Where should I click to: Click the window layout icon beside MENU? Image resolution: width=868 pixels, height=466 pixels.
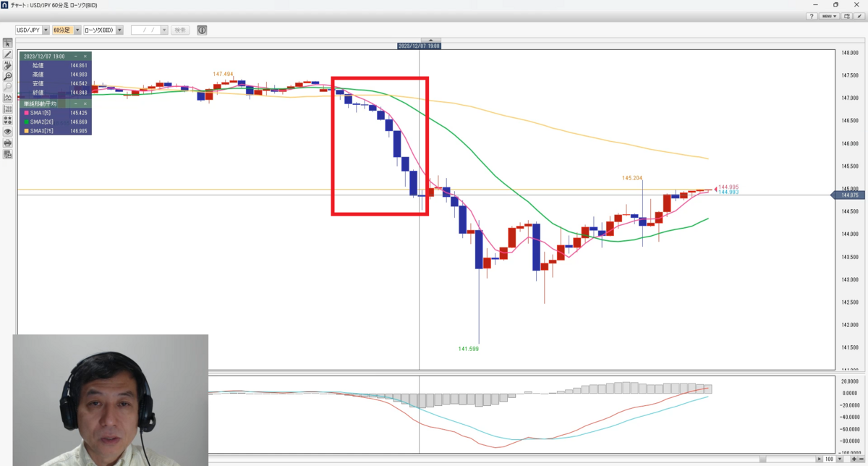pos(847,16)
